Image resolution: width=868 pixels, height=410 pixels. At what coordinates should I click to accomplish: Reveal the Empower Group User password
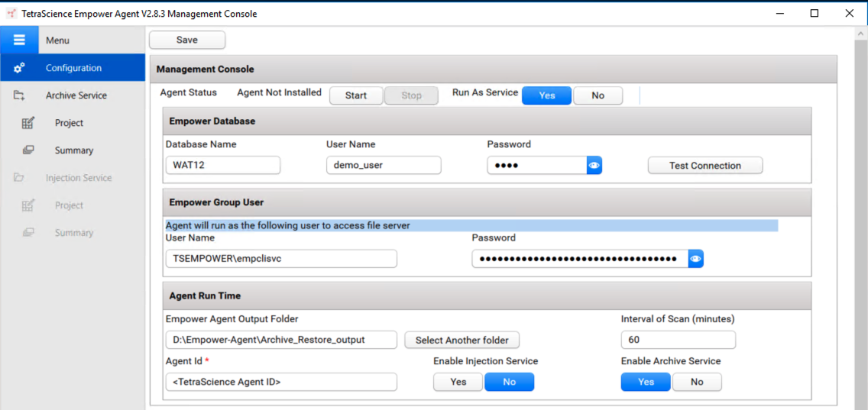click(696, 258)
